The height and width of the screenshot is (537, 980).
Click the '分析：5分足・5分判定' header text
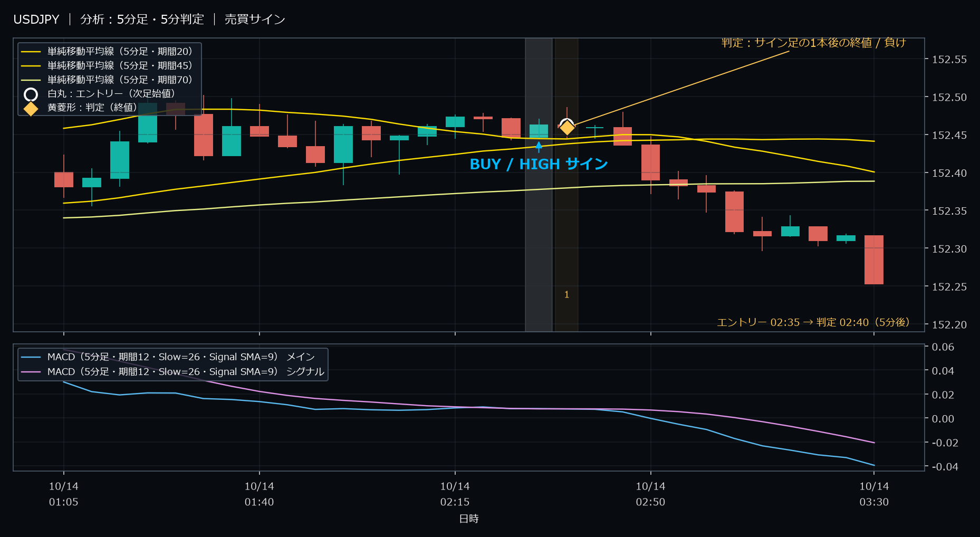click(142, 20)
